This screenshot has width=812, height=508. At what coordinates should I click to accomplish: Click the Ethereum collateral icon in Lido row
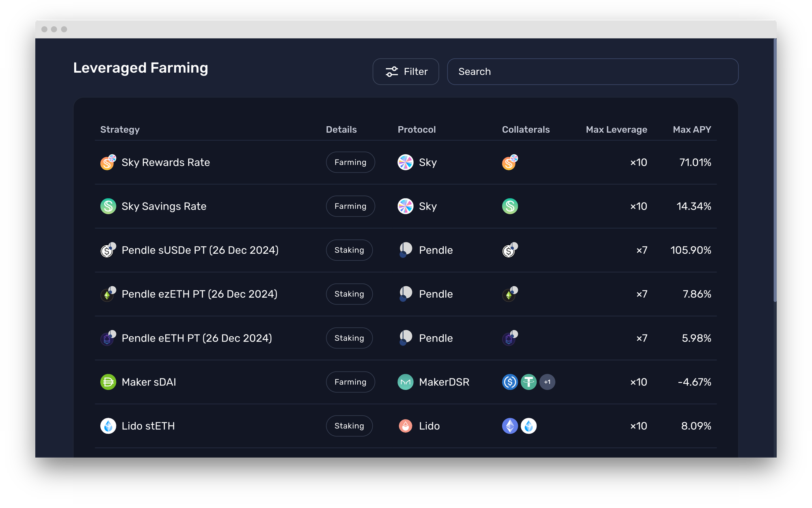pos(510,426)
